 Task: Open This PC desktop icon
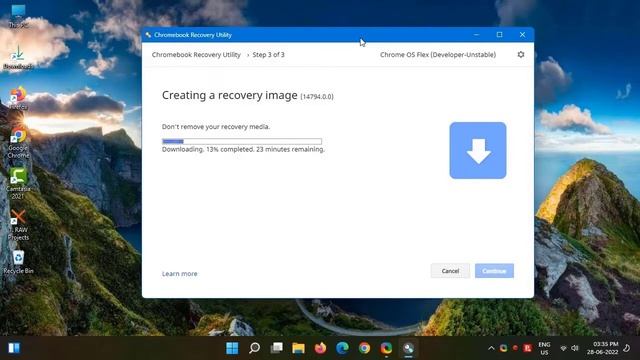coord(18,16)
